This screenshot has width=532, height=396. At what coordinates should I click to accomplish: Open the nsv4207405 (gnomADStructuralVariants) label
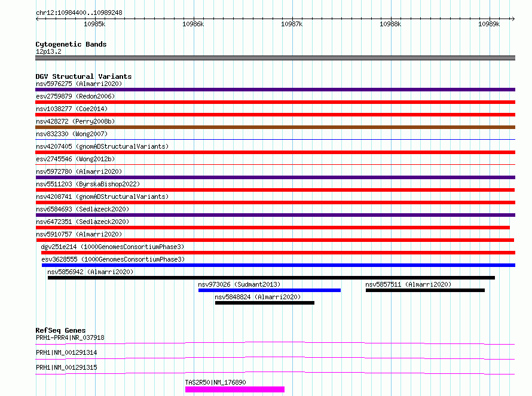pyautogui.click(x=102, y=146)
